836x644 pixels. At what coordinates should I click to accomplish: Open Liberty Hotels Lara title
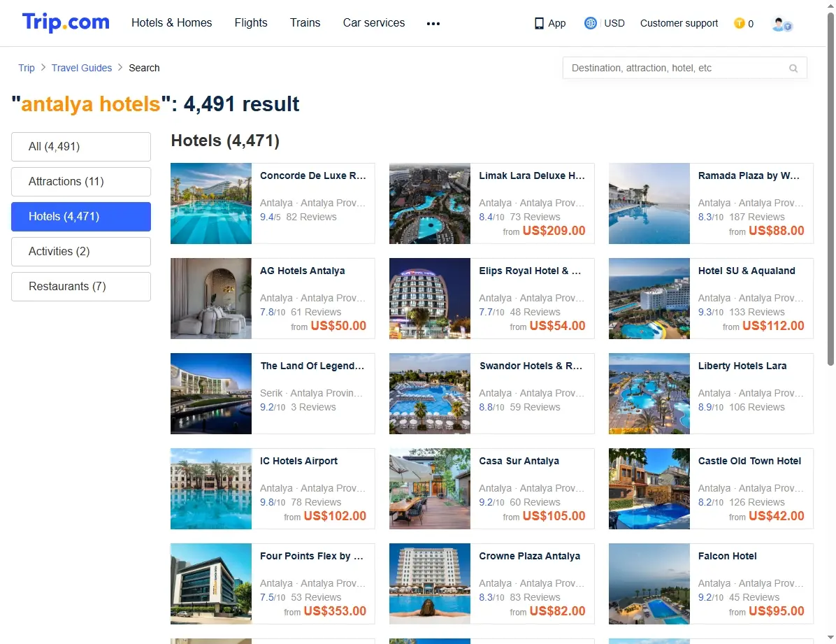pos(742,366)
